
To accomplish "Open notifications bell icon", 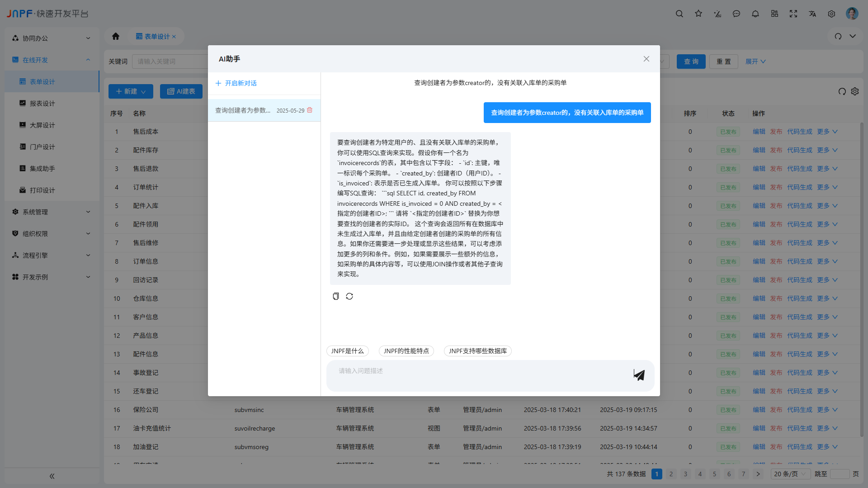I will tap(755, 14).
